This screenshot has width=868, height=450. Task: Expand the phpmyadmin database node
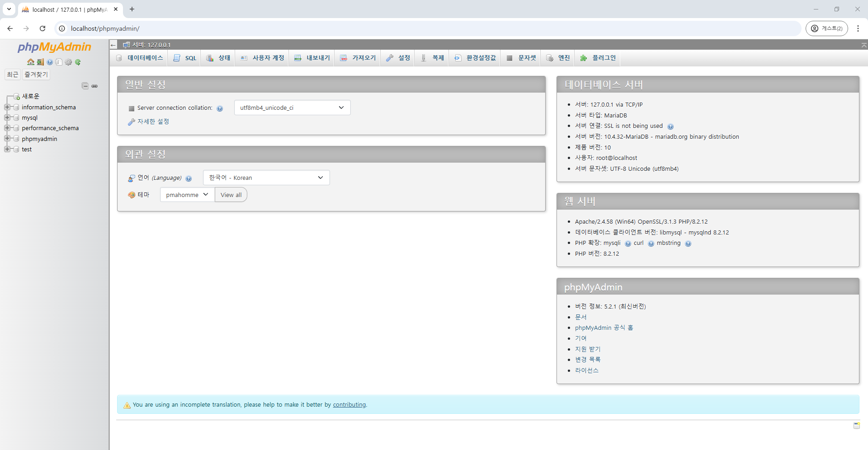(x=7, y=139)
